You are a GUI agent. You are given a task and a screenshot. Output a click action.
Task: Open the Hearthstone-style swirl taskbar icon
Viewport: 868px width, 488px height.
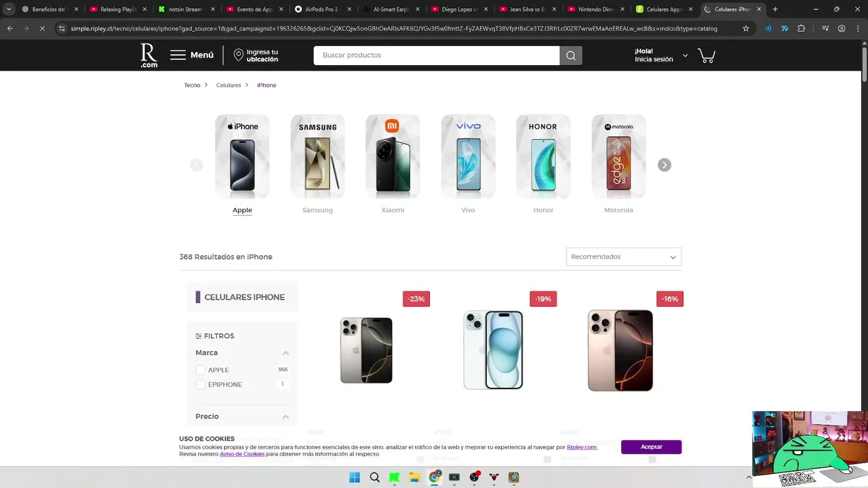point(513,477)
